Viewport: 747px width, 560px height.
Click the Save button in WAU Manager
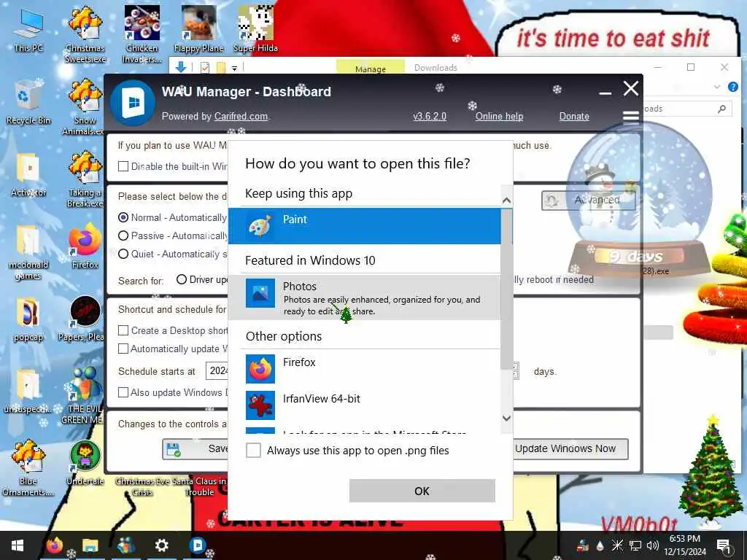(x=196, y=448)
